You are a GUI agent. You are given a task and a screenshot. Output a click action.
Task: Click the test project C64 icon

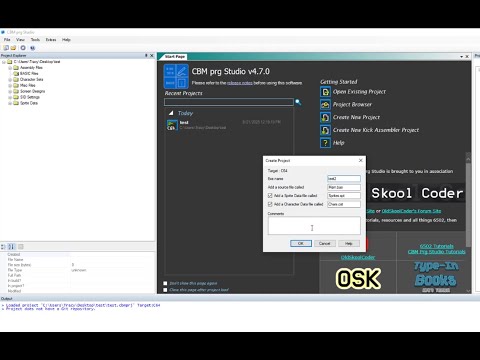coord(172,125)
